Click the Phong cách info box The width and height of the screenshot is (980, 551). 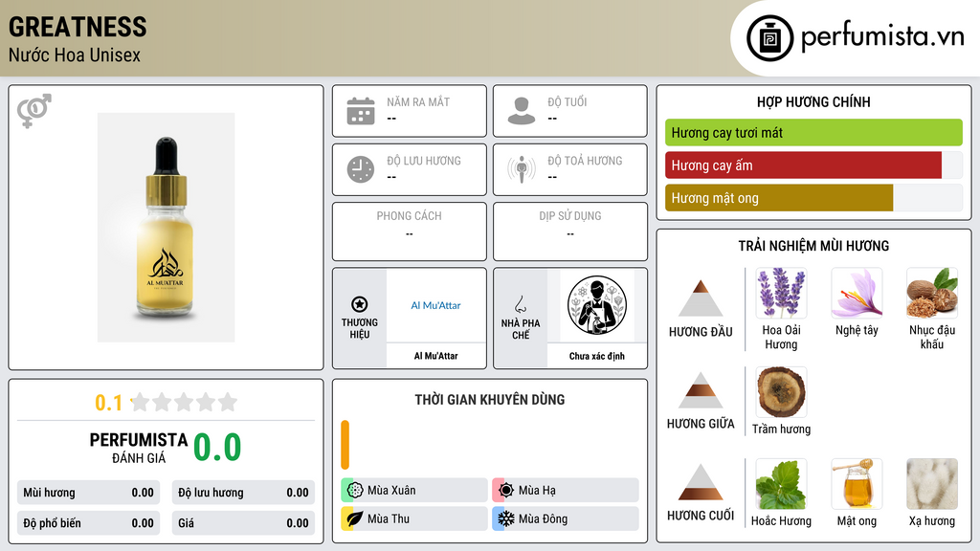click(x=410, y=231)
